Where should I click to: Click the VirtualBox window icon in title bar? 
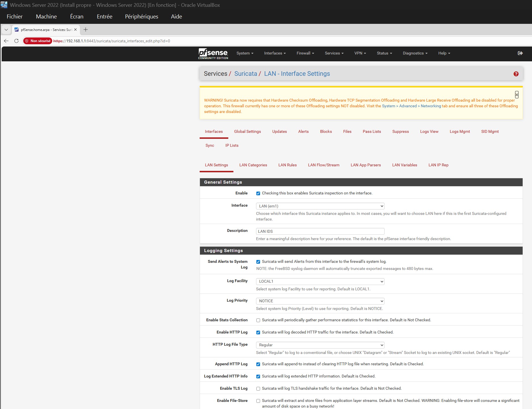pyautogui.click(x=4, y=5)
